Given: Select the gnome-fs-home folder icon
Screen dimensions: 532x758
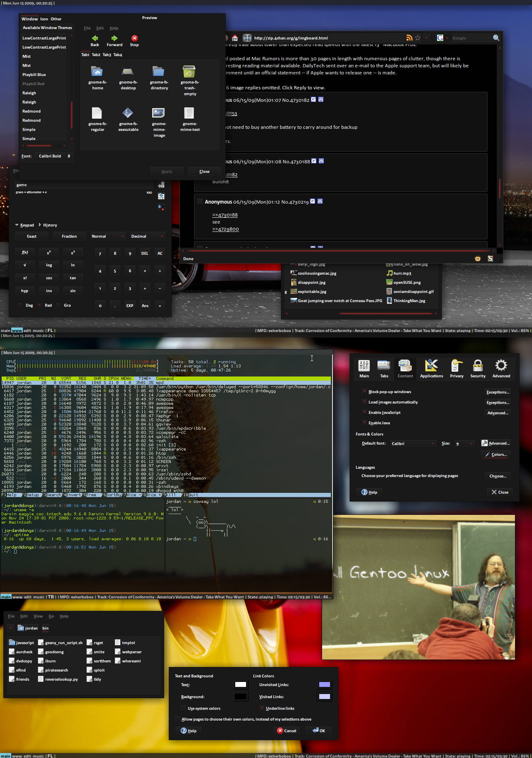Looking at the screenshot, I should click(97, 71).
